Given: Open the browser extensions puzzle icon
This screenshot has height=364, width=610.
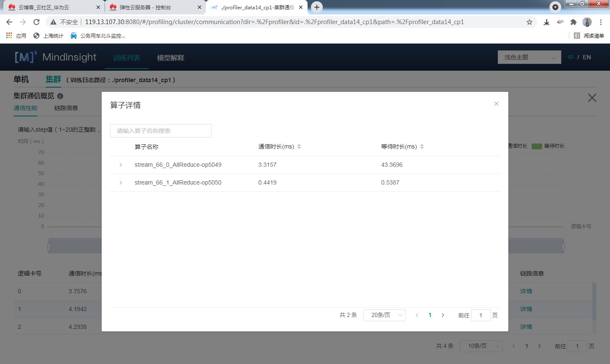Looking at the screenshot, I should tap(574, 22).
